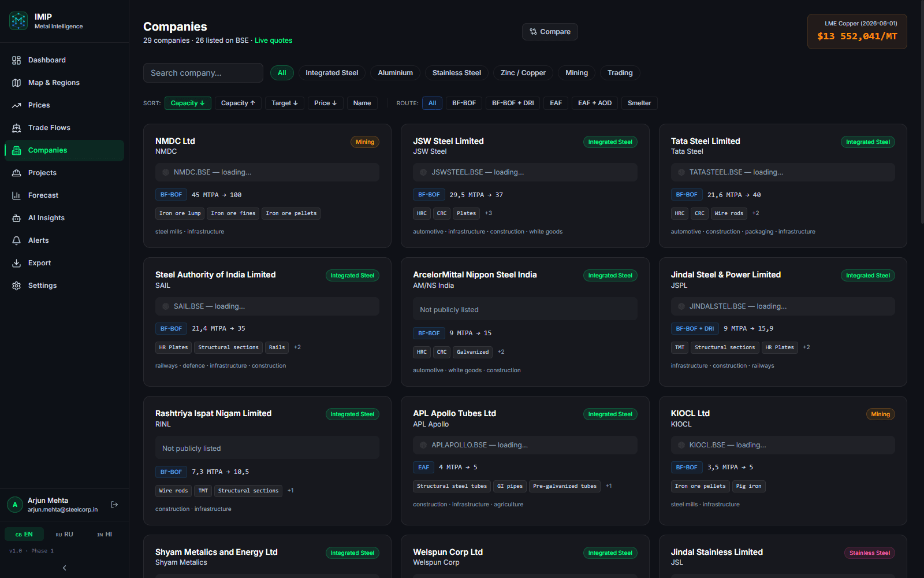Click the IMIP logo icon
Viewport: 924px width, 578px height.
click(x=18, y=21)
